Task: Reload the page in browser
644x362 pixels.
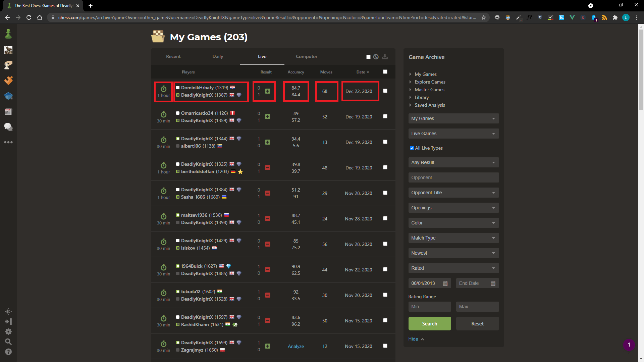Action: point(29,17)
